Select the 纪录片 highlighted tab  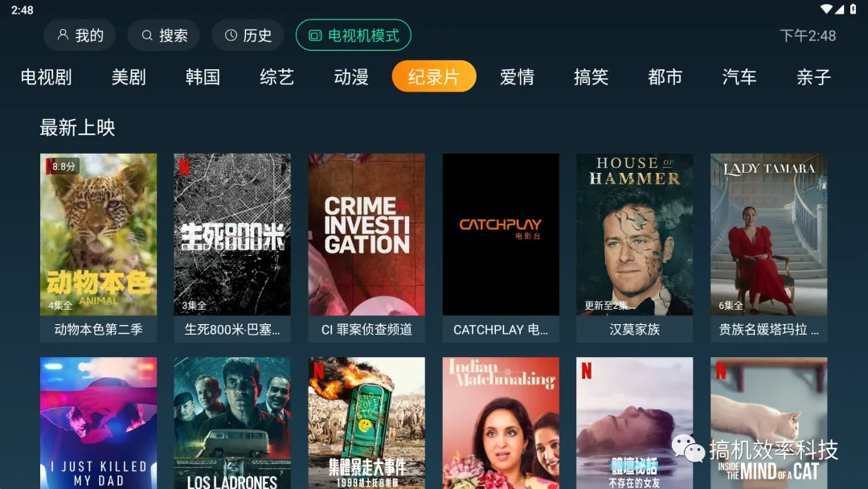tap(434, 76)
